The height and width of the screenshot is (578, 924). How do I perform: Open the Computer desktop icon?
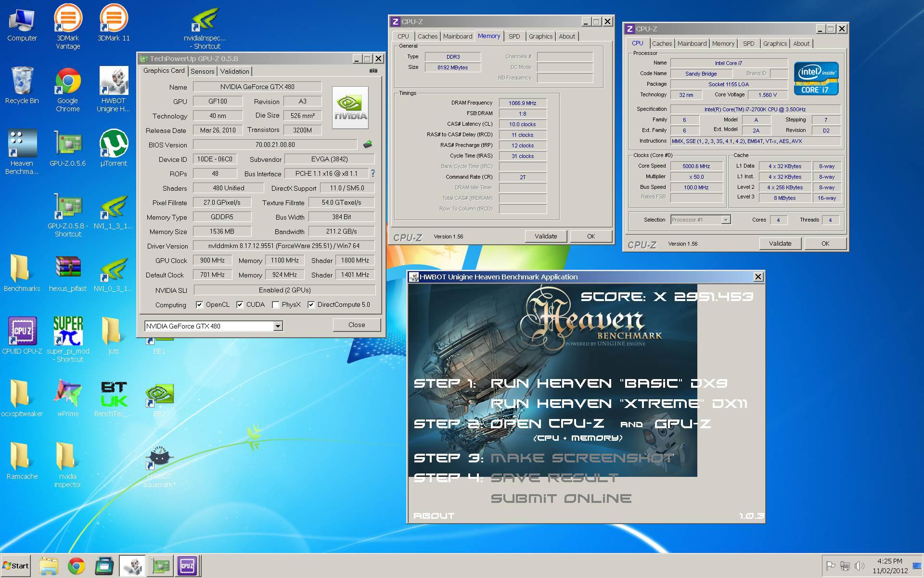(22, 24)
